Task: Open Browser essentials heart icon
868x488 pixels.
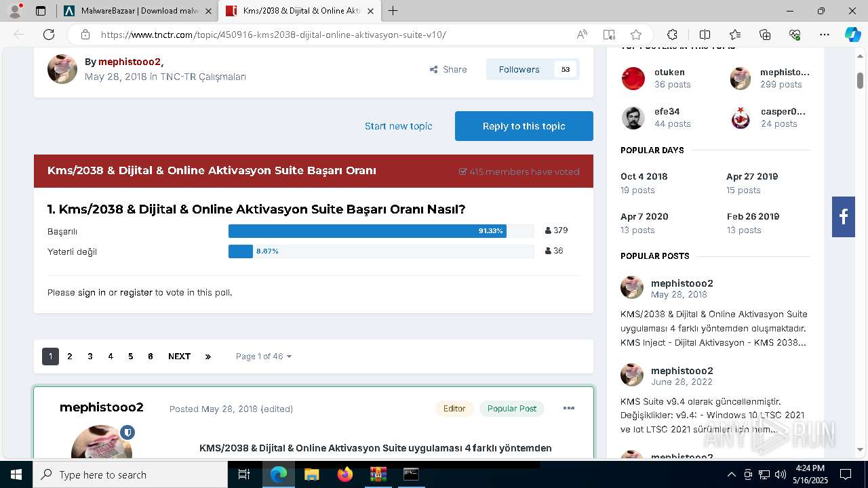Action: click(795, 35)
